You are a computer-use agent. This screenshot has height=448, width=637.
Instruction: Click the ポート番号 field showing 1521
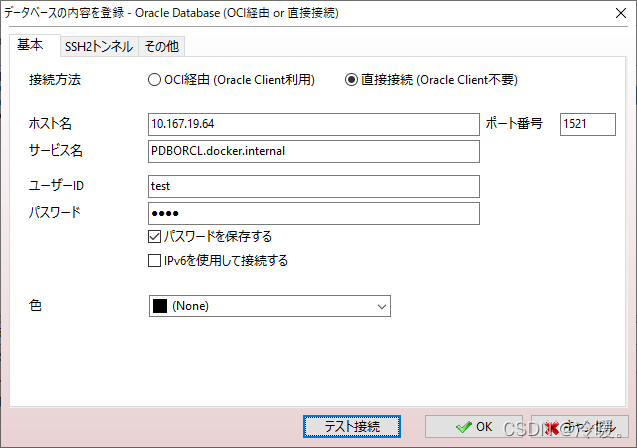(587, 124)
